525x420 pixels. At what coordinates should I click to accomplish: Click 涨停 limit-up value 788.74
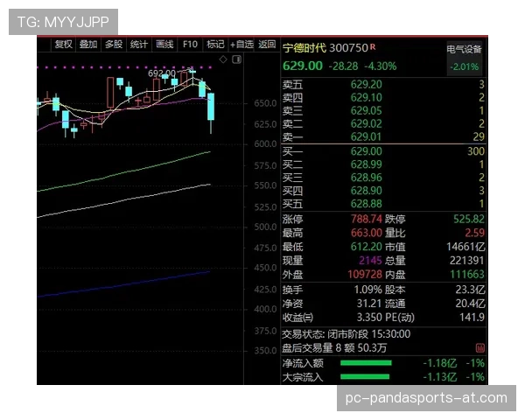coord(367,219)
